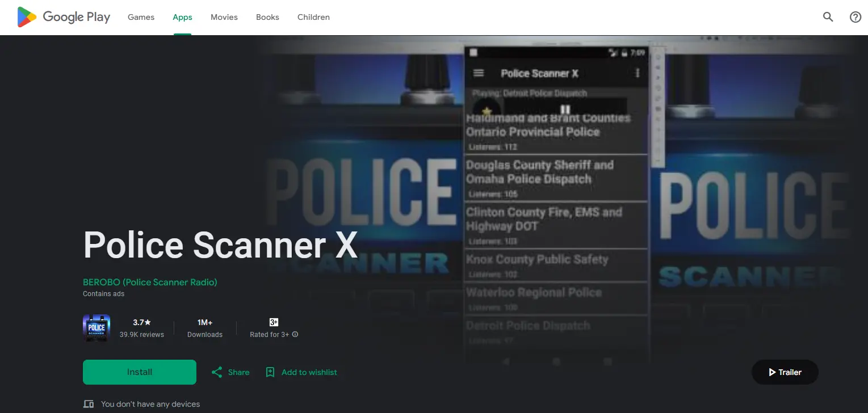Click 'You don't have any devices' text
This screenshot has width=868, height=413.
pyautogui.click(x=150, y=404)
